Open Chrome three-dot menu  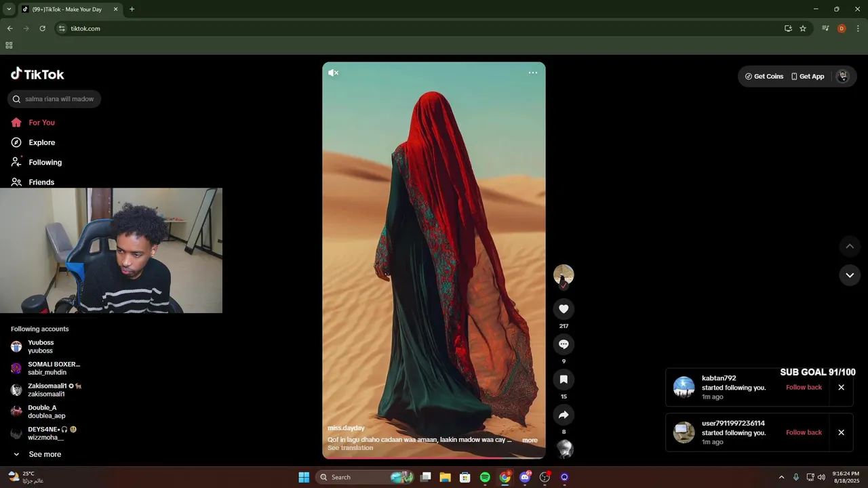click(858, 28)
